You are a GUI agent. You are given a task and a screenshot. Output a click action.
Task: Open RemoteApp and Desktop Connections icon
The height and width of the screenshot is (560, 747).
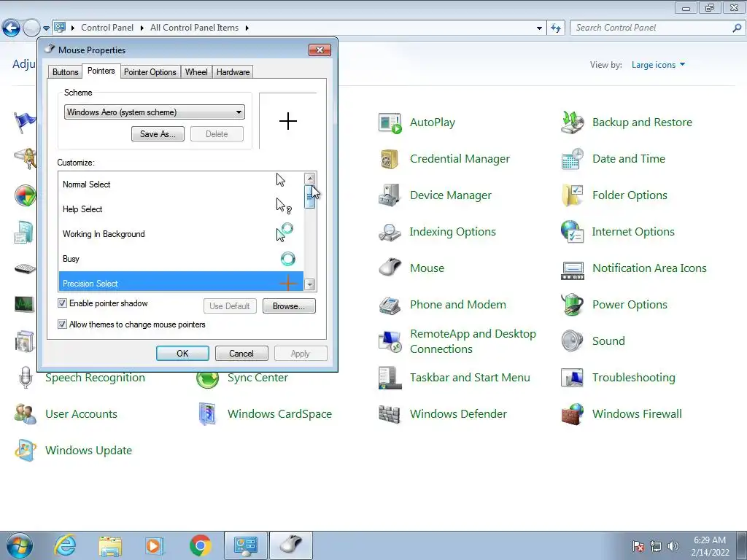point(390,341)
